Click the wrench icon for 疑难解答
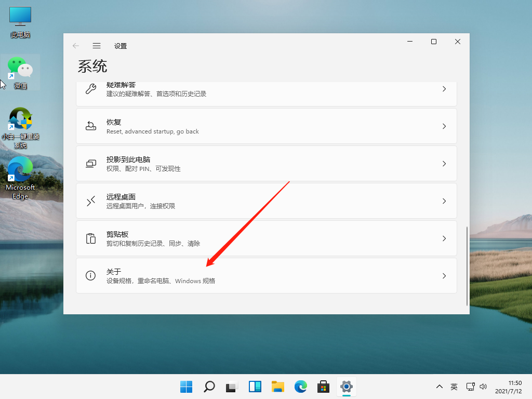This screenshot has height=399, width=532. tap(90, 89)
